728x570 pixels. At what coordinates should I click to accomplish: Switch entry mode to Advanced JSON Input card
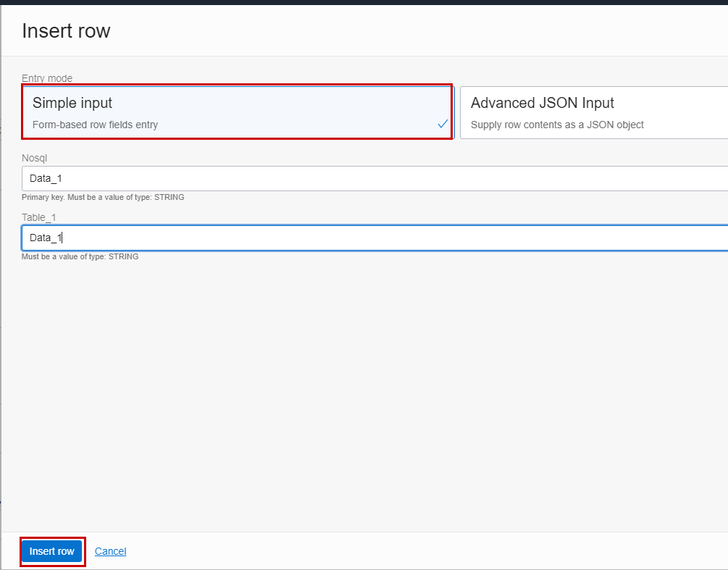pyautogui.click(x=594, y=112)
